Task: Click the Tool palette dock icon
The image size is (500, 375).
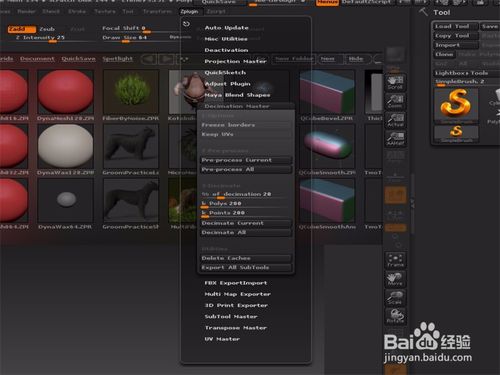Action: coord(423,12)
